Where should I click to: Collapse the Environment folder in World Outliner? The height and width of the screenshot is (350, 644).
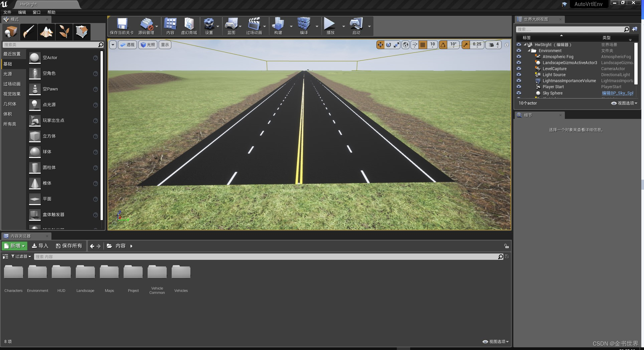pyautogui.click(x=529, y=50)
